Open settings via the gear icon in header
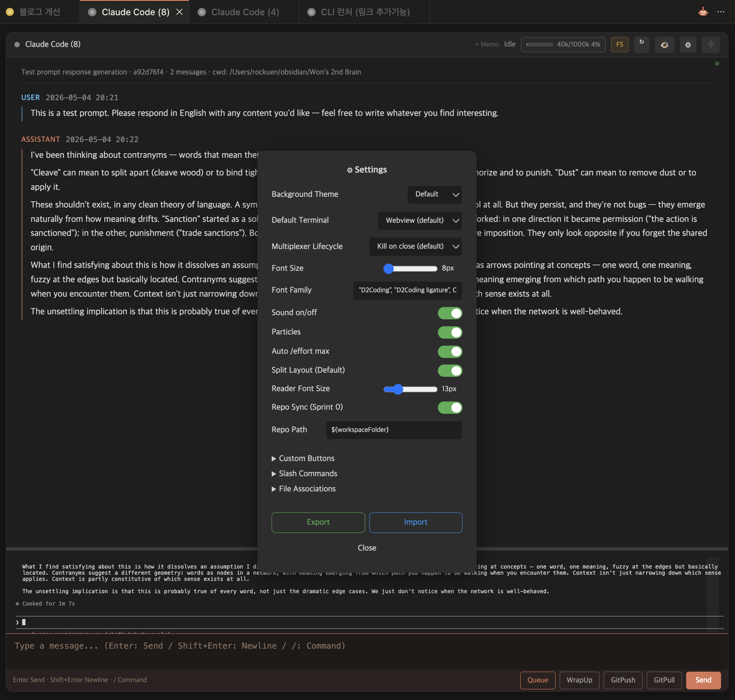 click(x=688, y=44)
